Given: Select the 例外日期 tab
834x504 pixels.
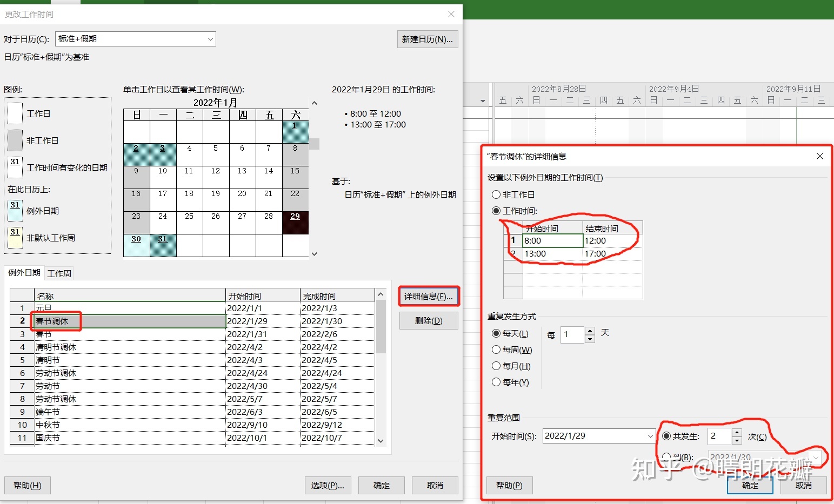Looking at the screenshot, I should (24, 273).
